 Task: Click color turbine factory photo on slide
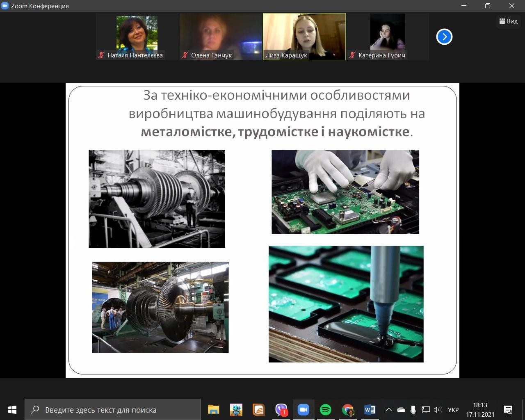coord(160,307)
